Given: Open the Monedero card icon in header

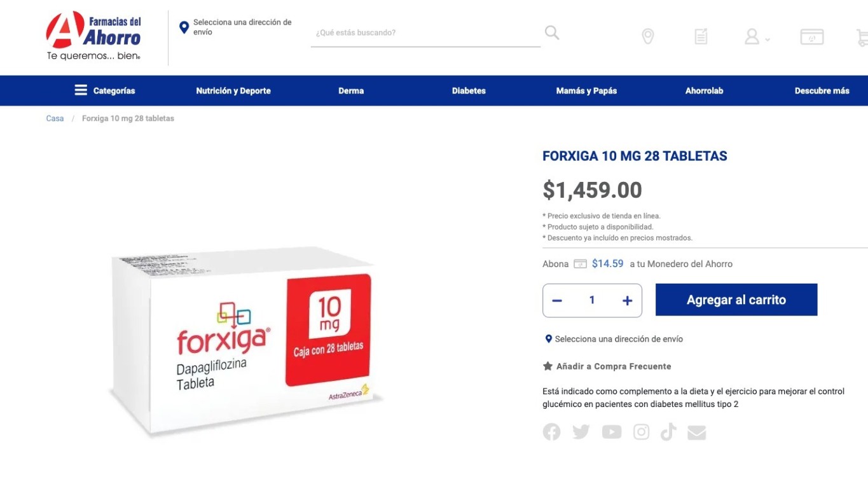Looking at the screenshot, I should (x=812, y=37).
